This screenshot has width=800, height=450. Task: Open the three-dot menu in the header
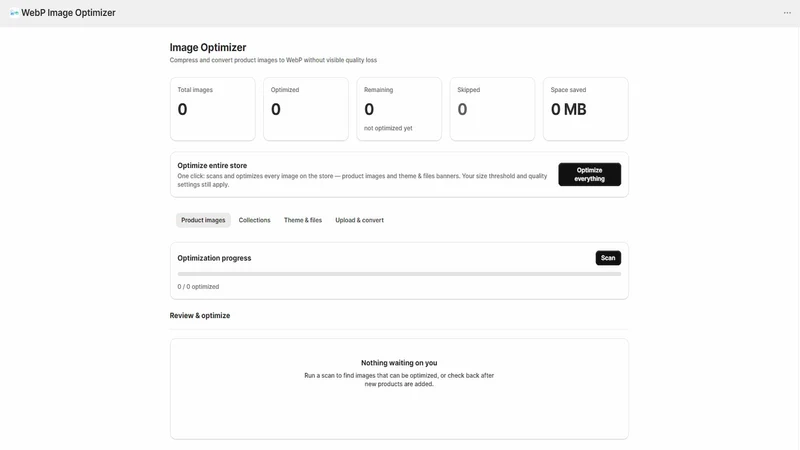click(x=787, y=13)
